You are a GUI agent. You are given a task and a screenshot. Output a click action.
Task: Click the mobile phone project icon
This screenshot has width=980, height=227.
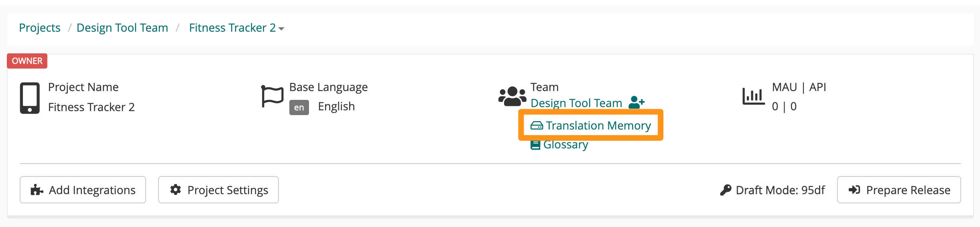point(30,98)
